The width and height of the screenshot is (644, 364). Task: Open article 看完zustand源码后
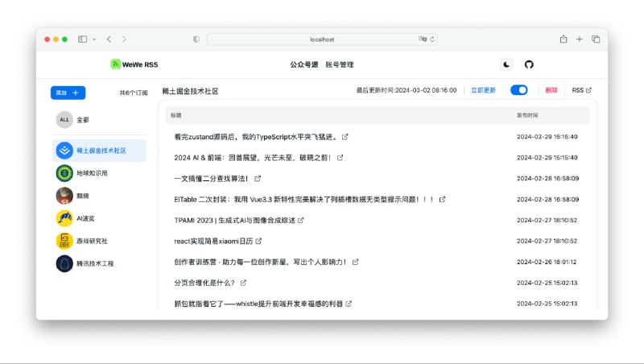[x=256, y=137]
